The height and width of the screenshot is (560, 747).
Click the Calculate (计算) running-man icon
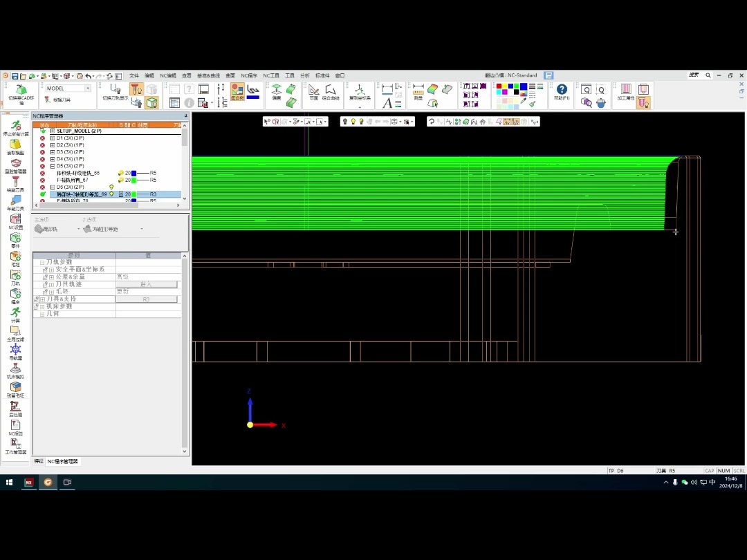pos(15,312)
